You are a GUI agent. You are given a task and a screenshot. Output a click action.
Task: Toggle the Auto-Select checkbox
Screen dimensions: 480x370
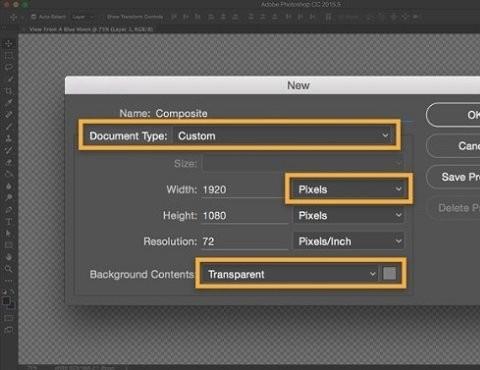point(33,17)
